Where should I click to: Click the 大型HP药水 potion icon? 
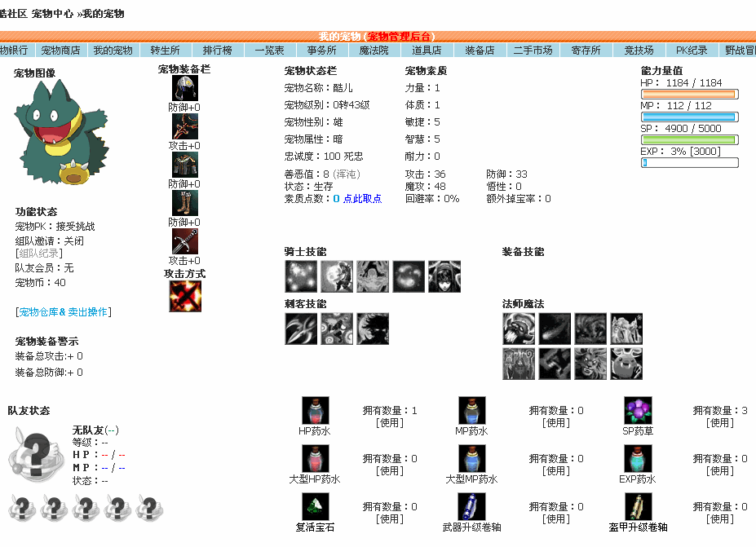(316, 459)
